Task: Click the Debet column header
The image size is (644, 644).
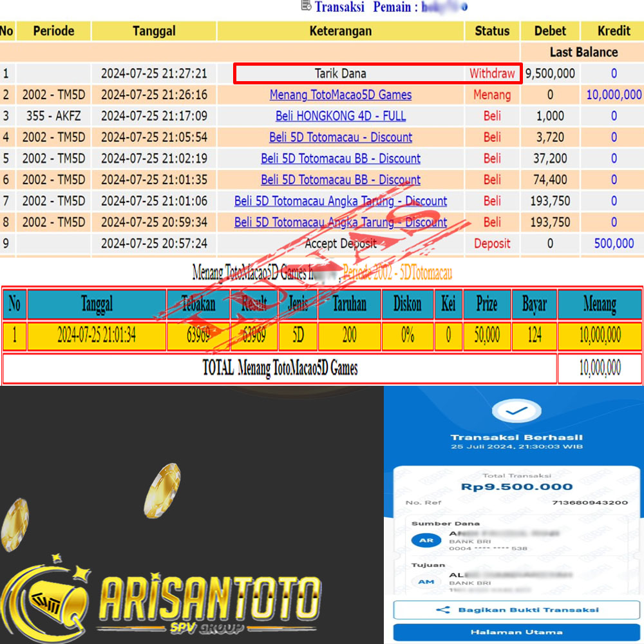Action: click(x=550, y=31)
